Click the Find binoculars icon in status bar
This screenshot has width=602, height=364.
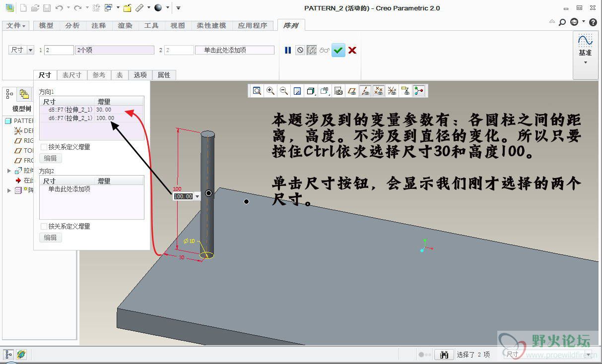(x=444, y=355)
